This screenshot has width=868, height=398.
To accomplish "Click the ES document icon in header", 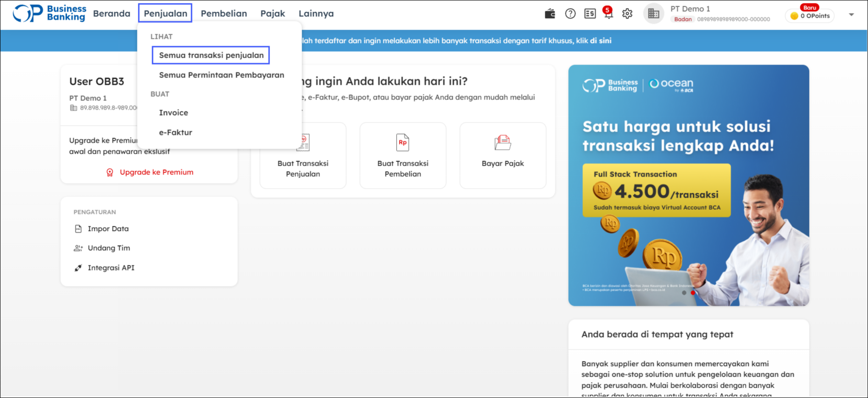I will point(590,14).
